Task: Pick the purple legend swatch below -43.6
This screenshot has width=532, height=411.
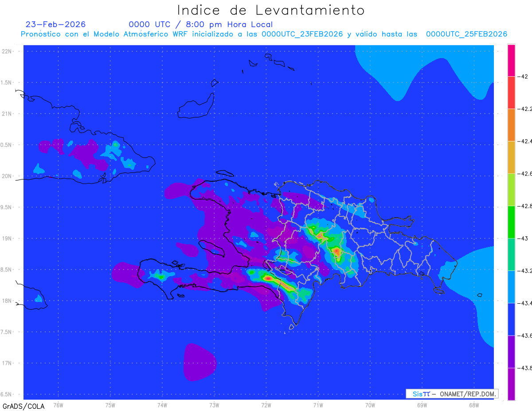Action: 511,351
